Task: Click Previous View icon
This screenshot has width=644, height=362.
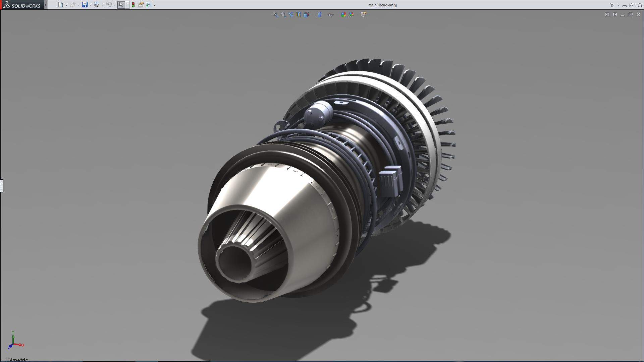Action: coord(291,14)
